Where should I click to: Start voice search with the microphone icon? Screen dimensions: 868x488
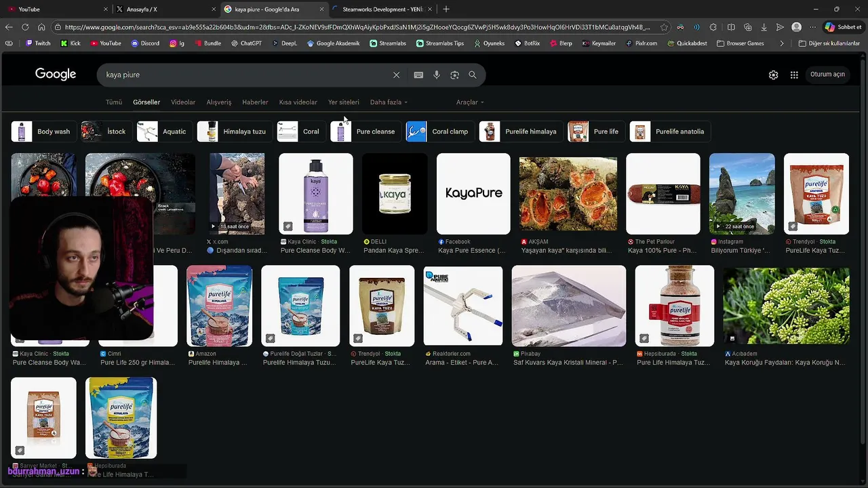coord(437,75)
